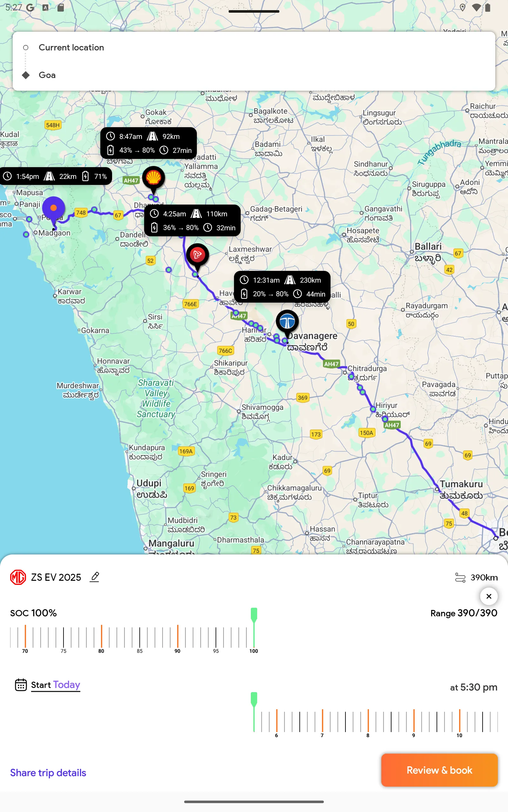Tap the battery icon in status bar
Image resolution: width=508 pixels, height=812 pixels.
(x=487, y=7)
